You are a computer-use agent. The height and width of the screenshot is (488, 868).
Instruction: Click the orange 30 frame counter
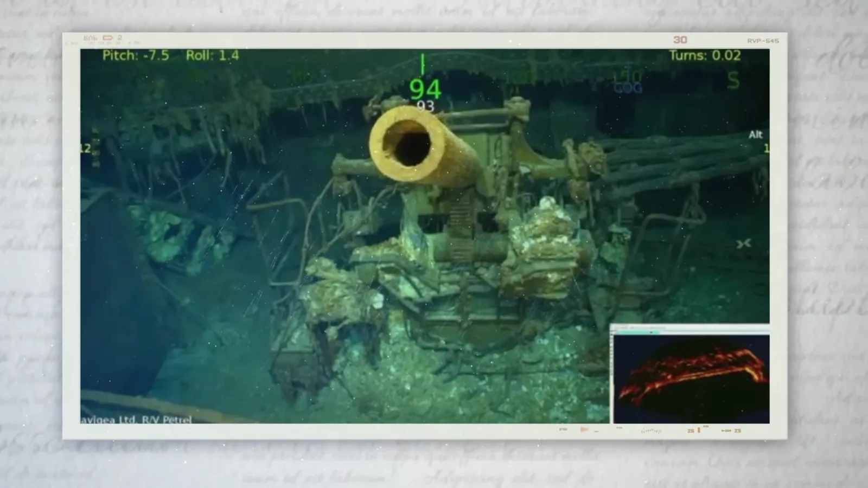[680, 40]
